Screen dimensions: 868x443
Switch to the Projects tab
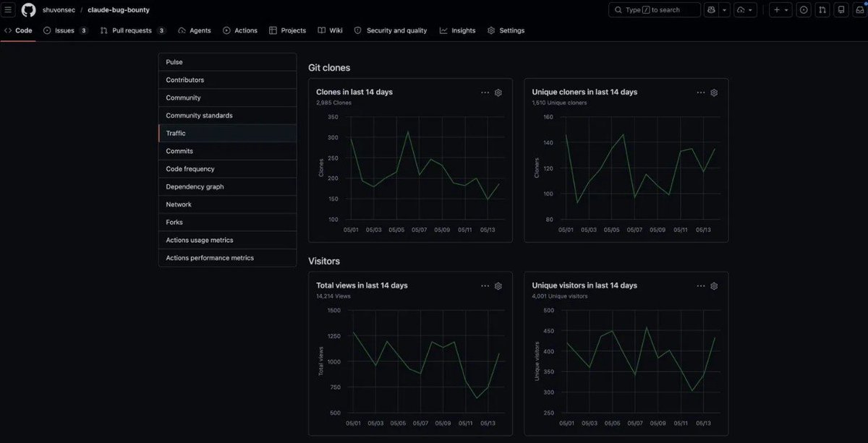tap(287, 30)
